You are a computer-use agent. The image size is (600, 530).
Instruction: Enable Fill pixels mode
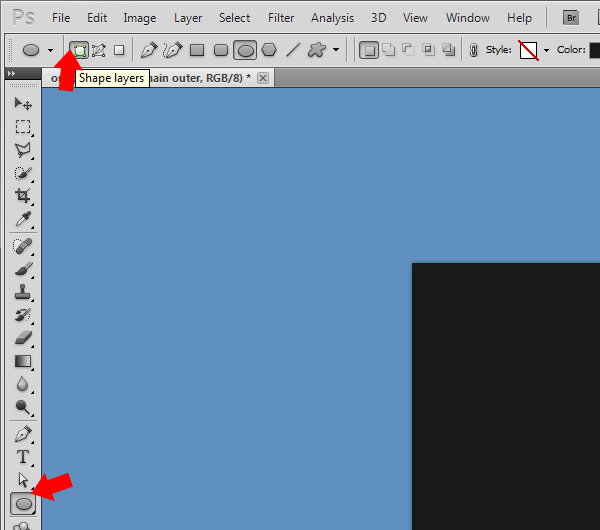(x=119, y=50)
